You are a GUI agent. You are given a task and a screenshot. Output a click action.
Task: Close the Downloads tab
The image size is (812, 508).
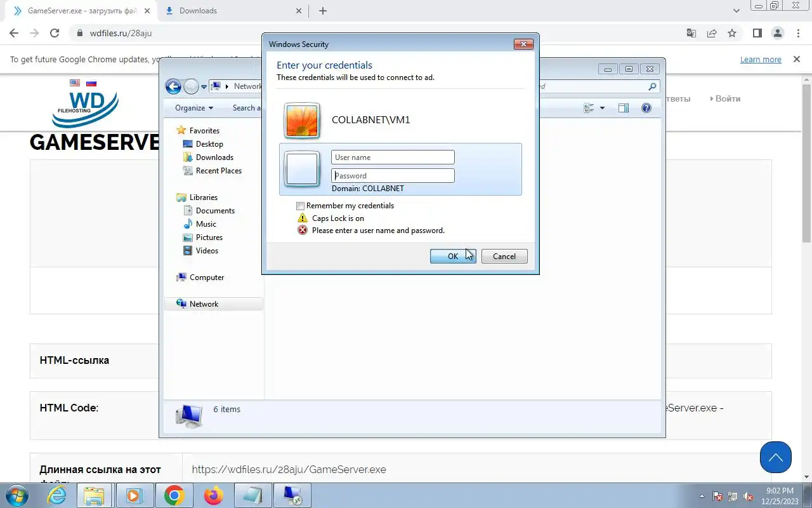click(x=299, y=11)
